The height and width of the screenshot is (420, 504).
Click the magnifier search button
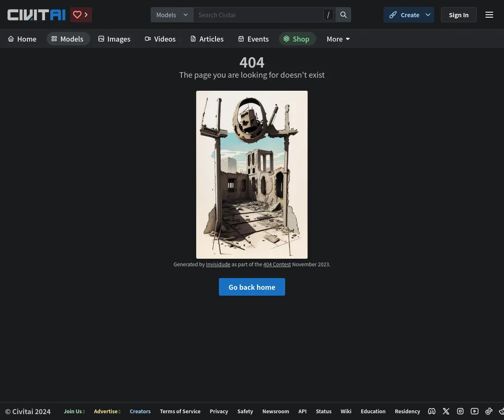pos(344,15)
